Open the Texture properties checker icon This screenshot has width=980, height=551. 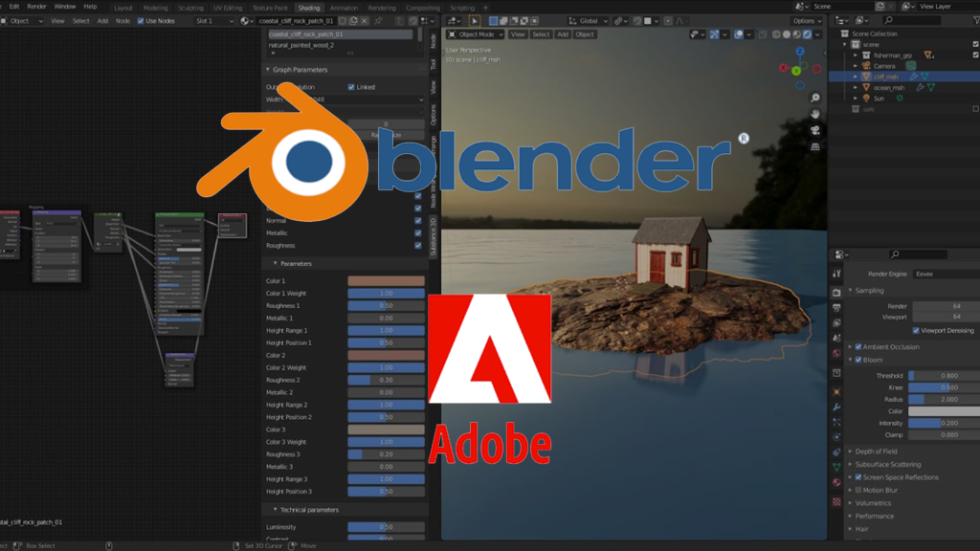pyautogui.click(x=836, y=502)
